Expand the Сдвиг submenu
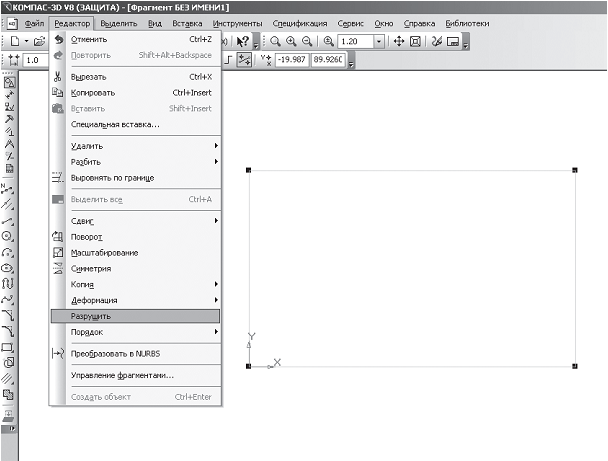Image resolution: width=608 pixels, height=461 pixels. pyautogui.click(x=216, y=221)
